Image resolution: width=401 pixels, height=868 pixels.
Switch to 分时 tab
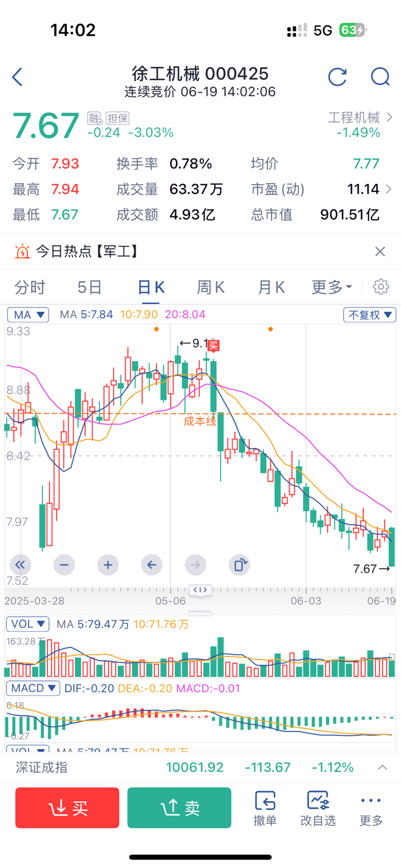[30, 287]
